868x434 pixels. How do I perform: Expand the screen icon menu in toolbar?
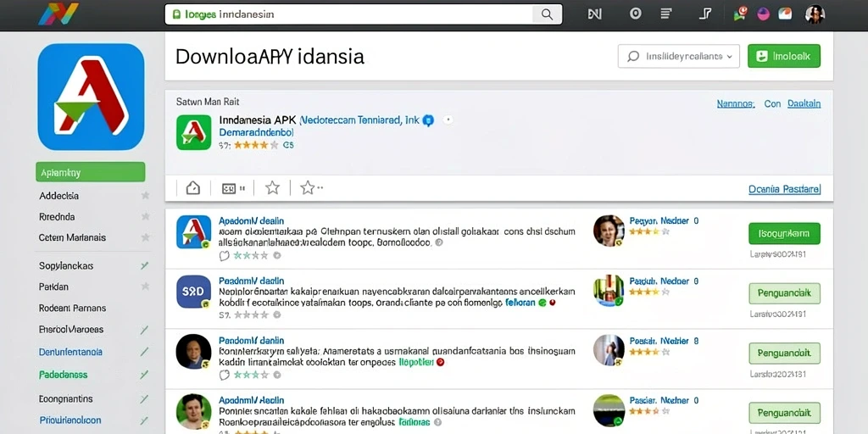[x=233, y=188]
